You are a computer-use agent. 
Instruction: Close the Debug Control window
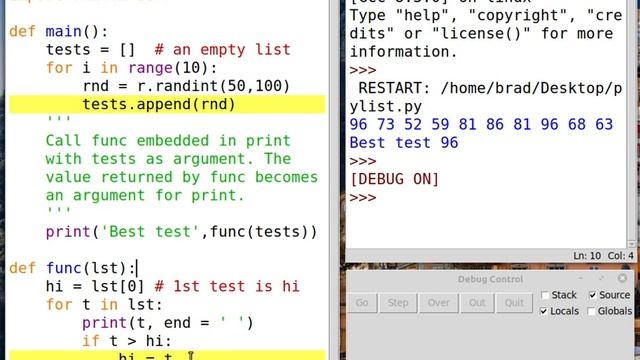tap(622, 278)
